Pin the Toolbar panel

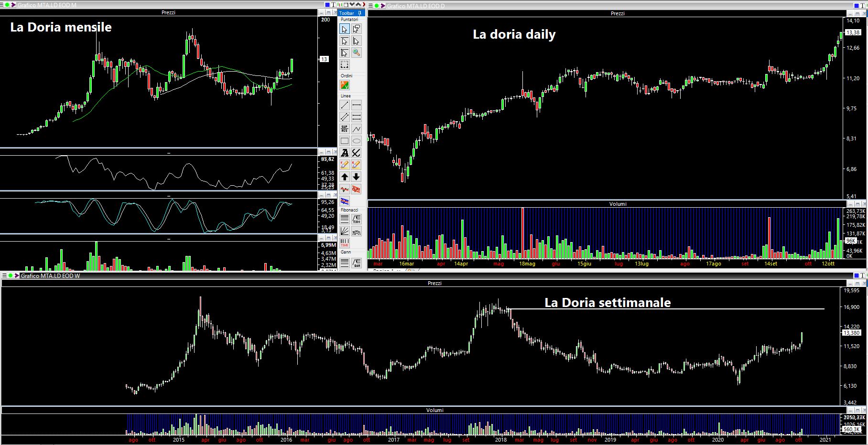click(360, 13)
